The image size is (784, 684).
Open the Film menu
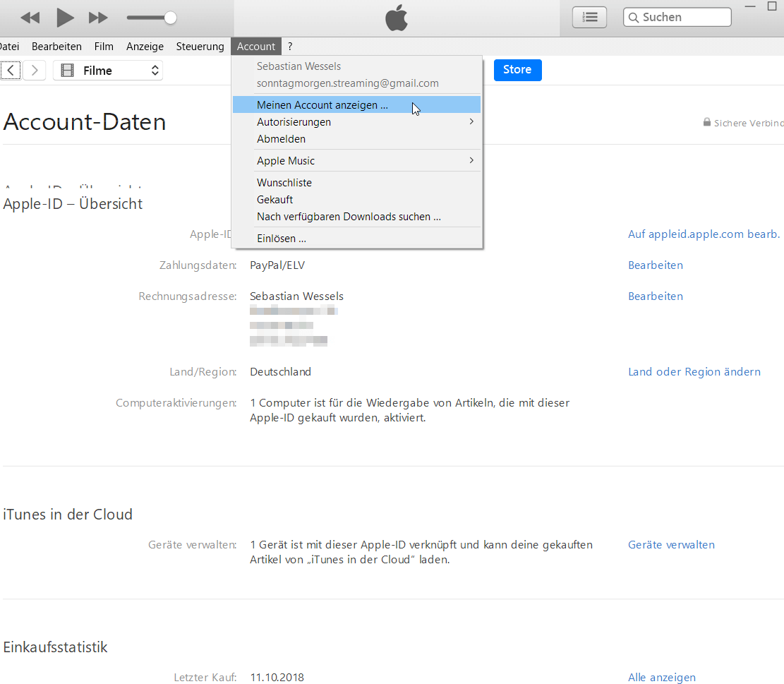point(104,47)
